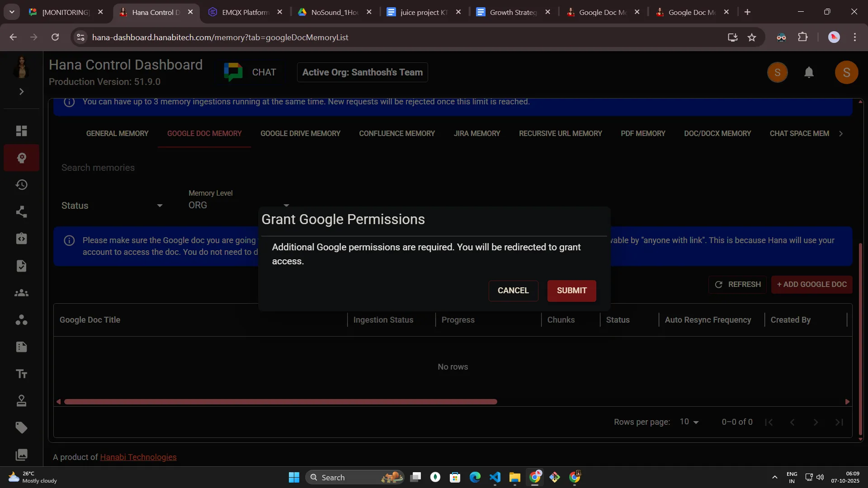
Task: Click the share nodes icon in sidebar
Action: pyautogui.click(x=21, y=212)
